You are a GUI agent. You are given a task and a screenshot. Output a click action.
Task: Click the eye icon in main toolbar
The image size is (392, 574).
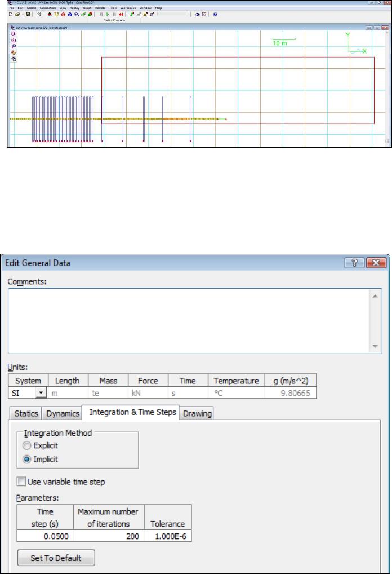pyautogui.click(x=197, y=14)
